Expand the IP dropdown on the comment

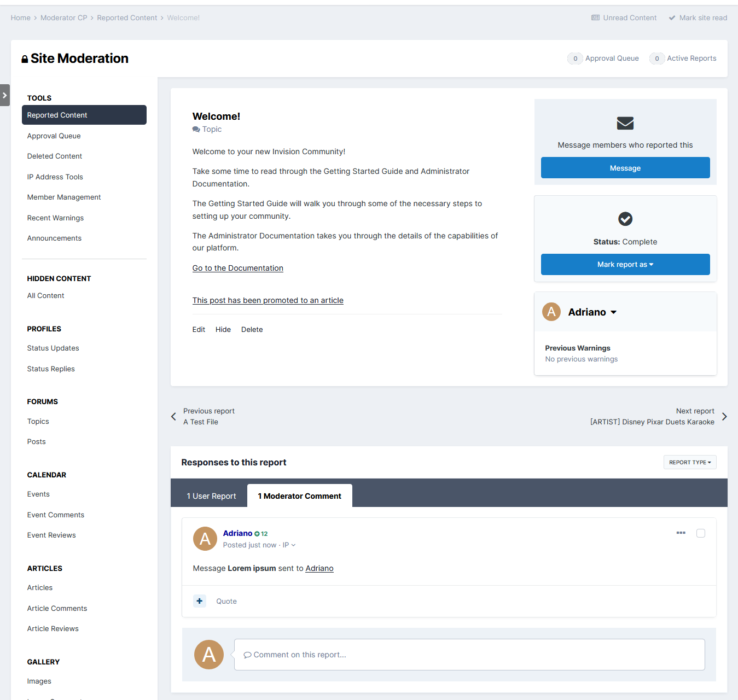(289, 545)
